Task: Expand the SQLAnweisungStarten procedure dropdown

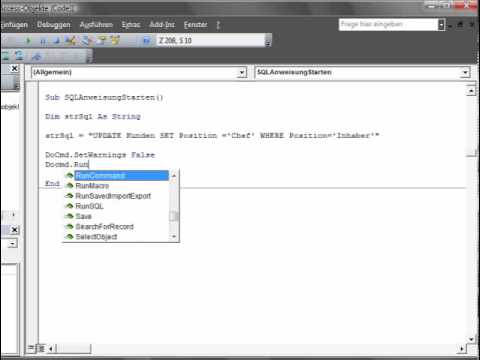Action: coord(465,72)
